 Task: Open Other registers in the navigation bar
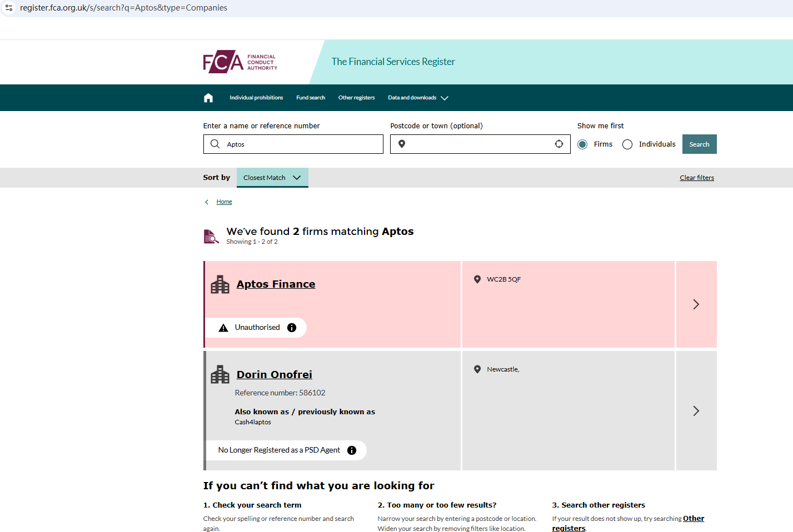point(357,98)
